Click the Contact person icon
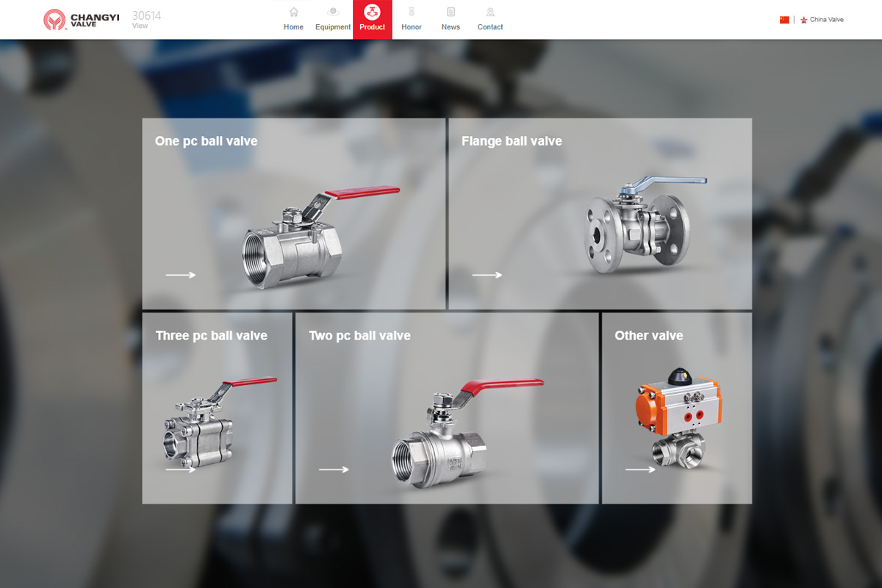 [490, 12]
